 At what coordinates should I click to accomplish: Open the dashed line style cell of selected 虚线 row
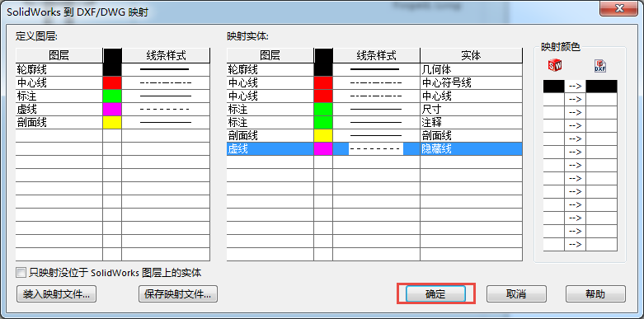coord(376,149)
